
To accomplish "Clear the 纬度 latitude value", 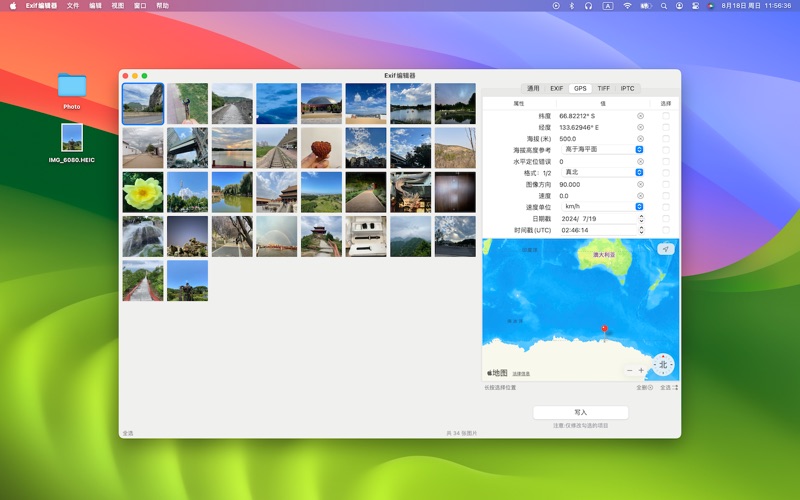I will tap(640, 116).
